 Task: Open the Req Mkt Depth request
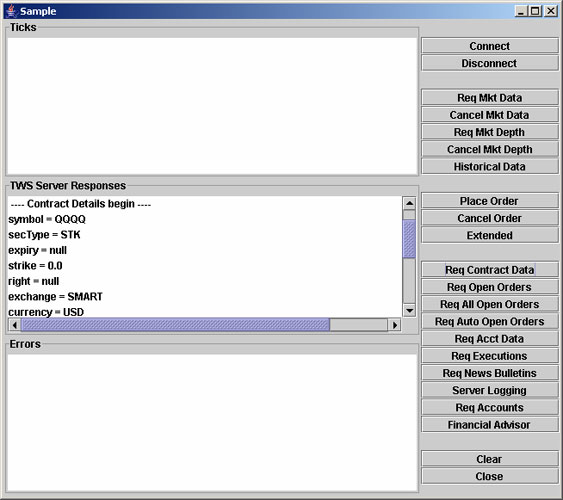click(490, 132)
